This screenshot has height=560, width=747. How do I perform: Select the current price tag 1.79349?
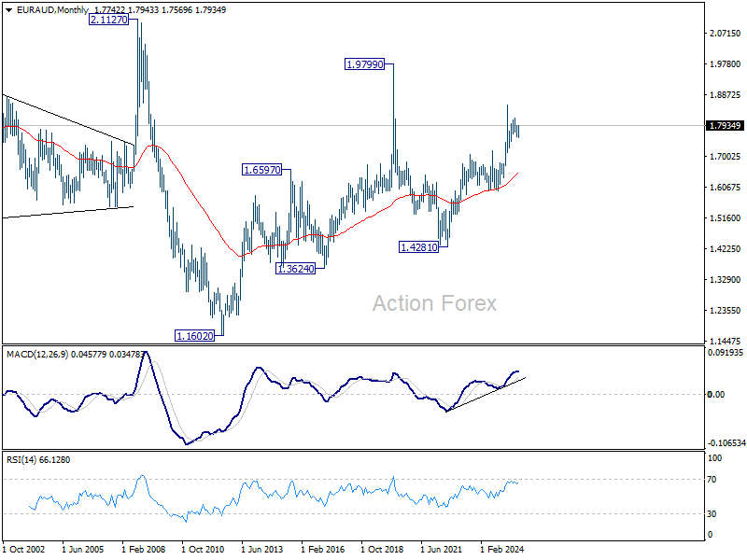pos(725,126)
